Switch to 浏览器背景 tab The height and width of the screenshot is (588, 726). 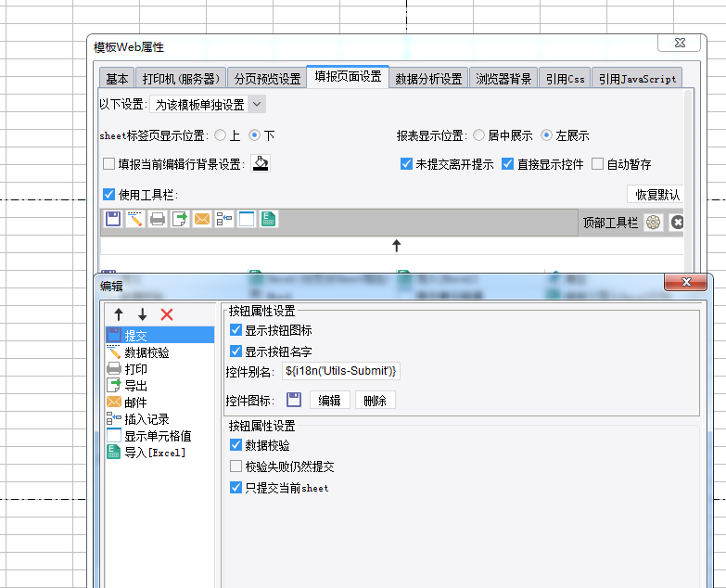click(x=503, y=78)
